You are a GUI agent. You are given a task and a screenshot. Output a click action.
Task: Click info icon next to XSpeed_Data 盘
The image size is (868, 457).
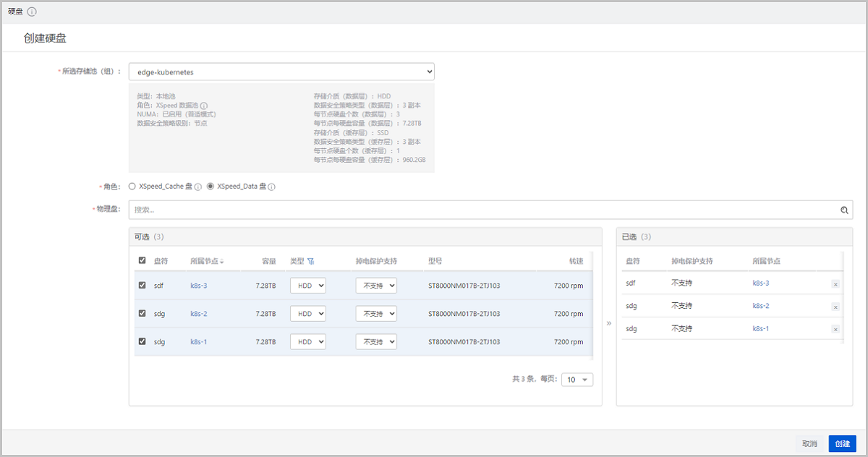272,187
